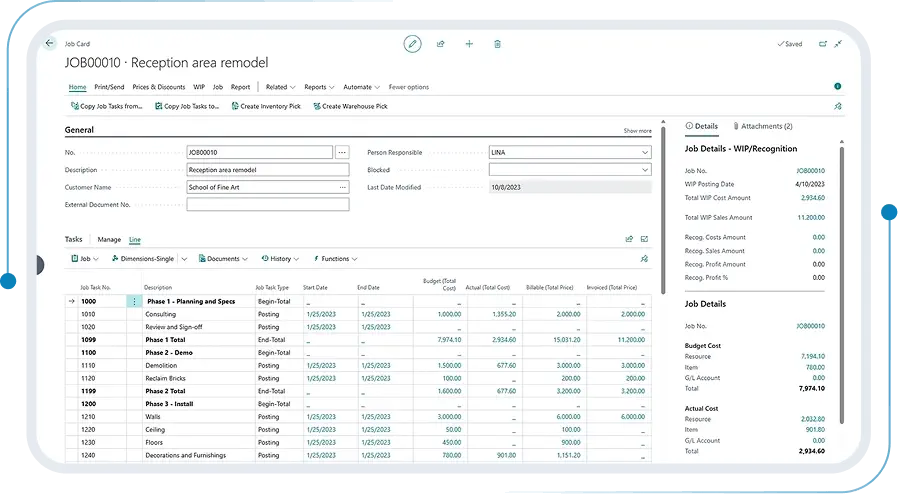
Task: Click Copy Job Tasks to action
Action: click(187, 106)
